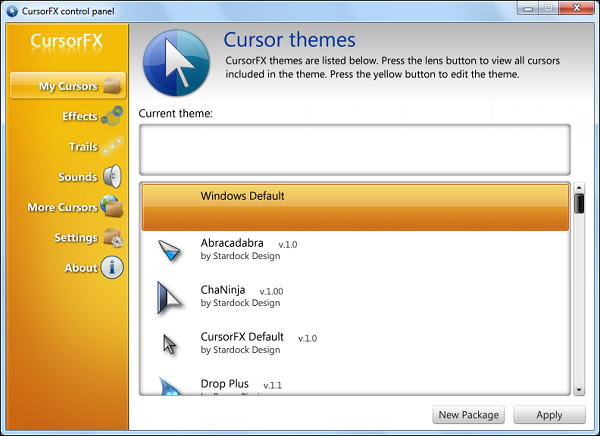
Task: Click the More Cursors globe box icon
Action: (x=112, y=206)
